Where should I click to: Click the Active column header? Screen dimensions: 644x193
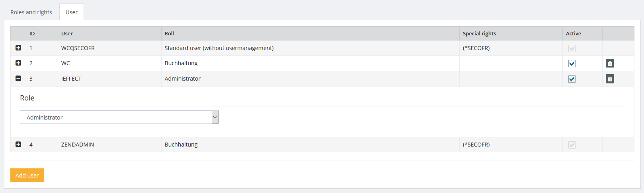[573, 34]
